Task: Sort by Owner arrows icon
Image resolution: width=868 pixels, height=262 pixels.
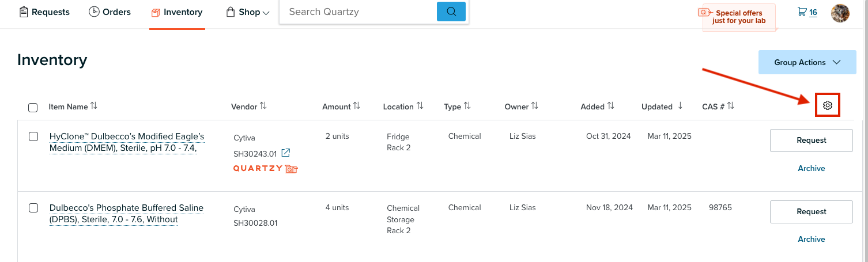Action: pos(534,106)
